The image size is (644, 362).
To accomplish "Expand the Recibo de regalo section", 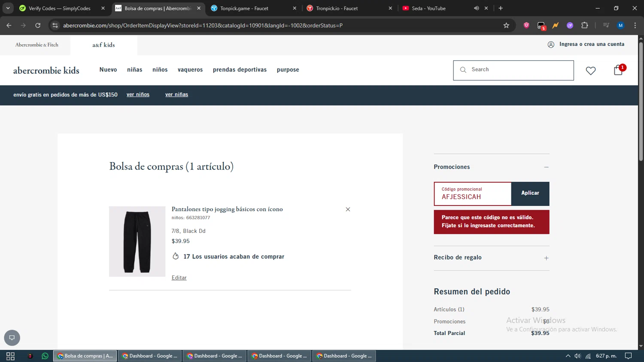I will pos(546,258).
